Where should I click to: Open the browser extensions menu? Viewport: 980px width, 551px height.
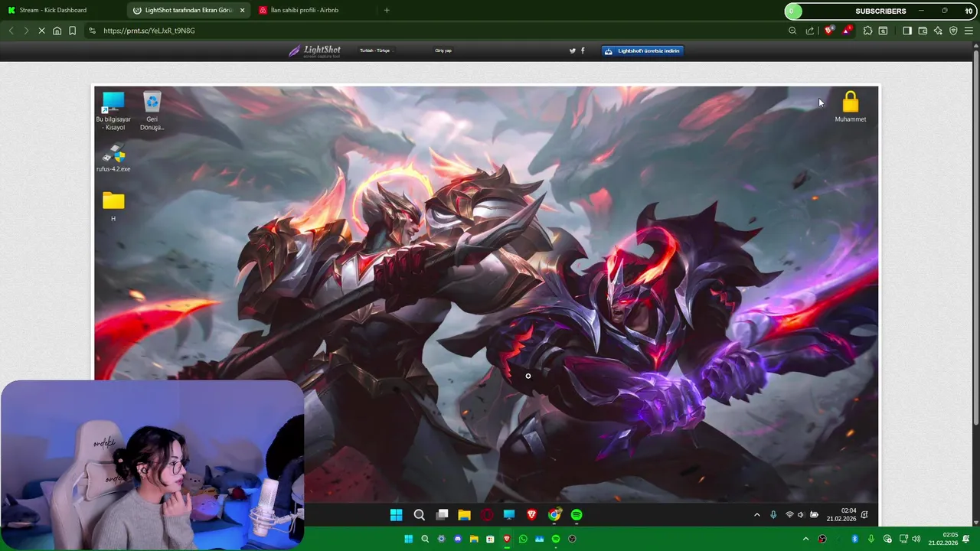(867, 31)
